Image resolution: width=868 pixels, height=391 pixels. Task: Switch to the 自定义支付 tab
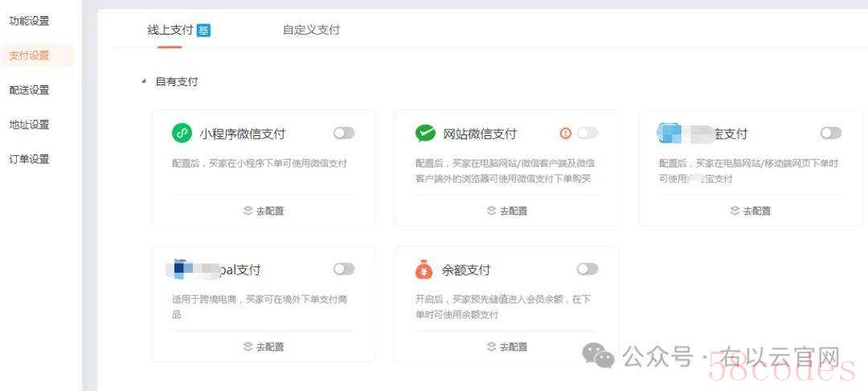311,30
